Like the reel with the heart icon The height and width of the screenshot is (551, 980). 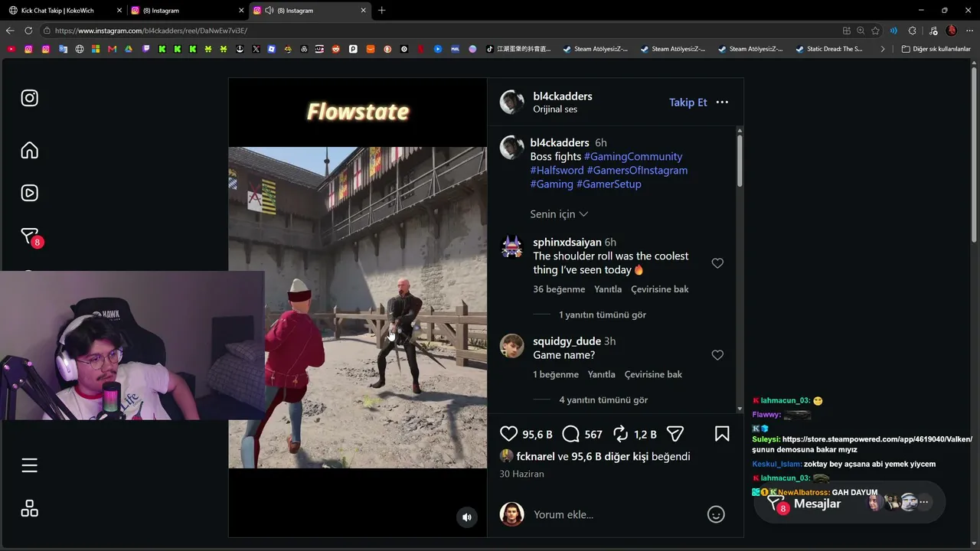(x=508, y=434)
